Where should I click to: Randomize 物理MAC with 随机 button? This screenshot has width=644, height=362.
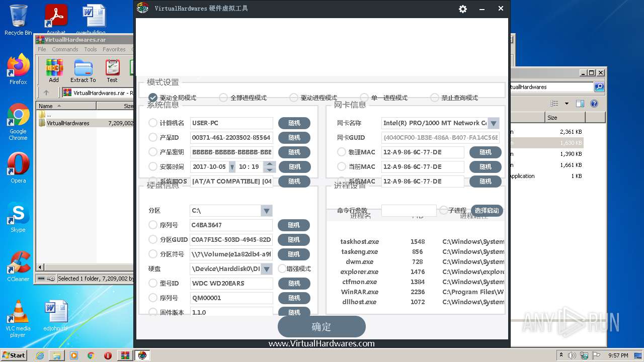pyautogui.click(x=486, y=152)
